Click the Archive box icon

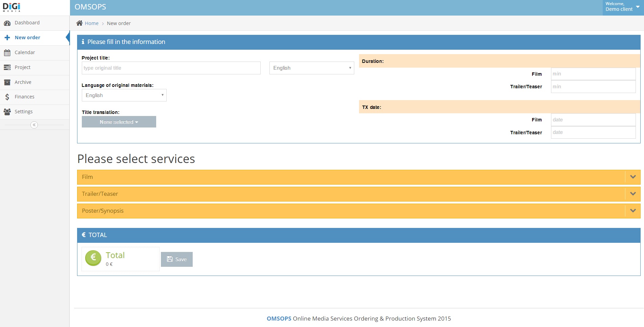[x=7, y=82]
